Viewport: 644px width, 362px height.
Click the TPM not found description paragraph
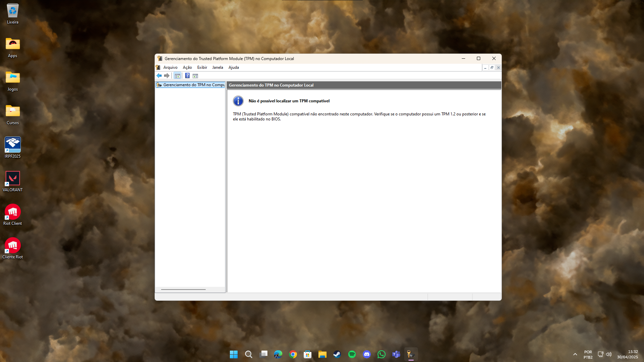tap(359, 117)
